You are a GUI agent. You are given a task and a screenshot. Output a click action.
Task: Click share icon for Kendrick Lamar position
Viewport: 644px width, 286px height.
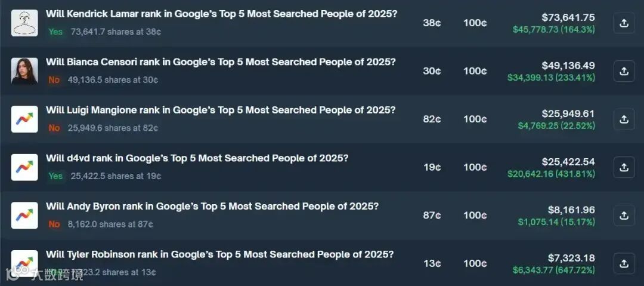click(x=624, y=23)
